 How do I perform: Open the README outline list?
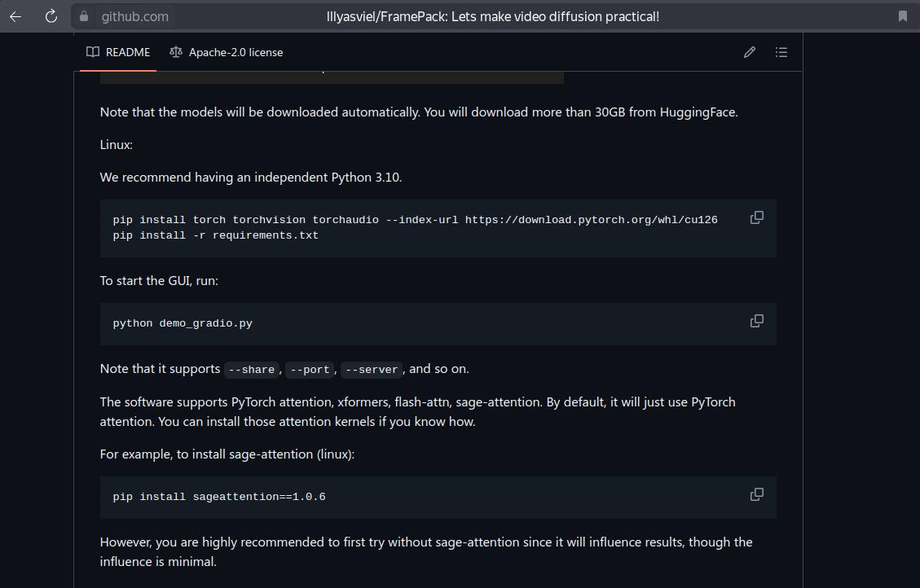pos(781,52)
